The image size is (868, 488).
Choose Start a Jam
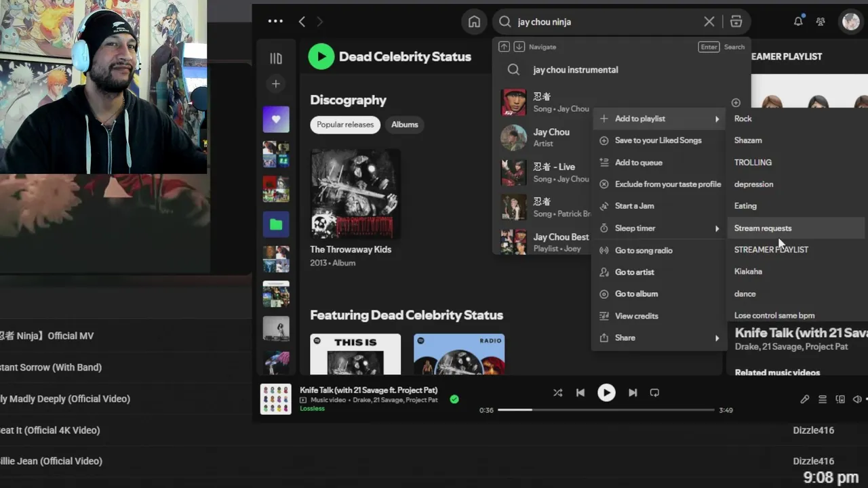tap(659, 206)
